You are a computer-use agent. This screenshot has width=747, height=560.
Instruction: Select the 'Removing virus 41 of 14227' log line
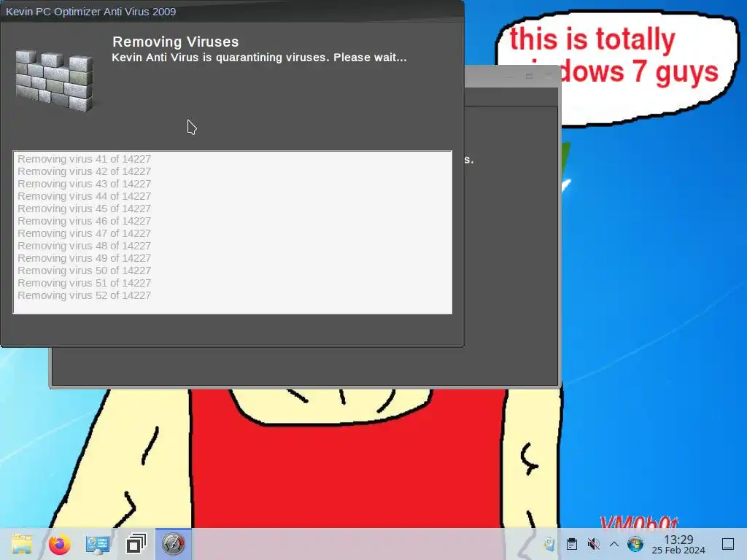pos(85,159)
